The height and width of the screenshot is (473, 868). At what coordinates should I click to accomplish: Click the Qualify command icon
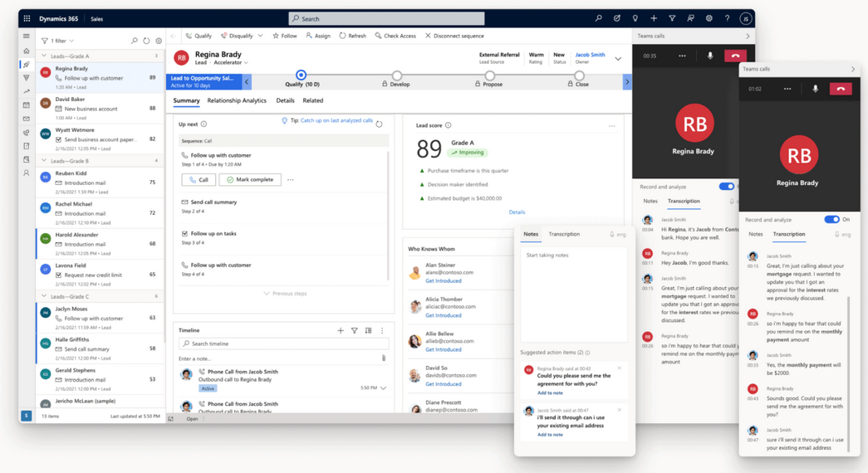189,36
